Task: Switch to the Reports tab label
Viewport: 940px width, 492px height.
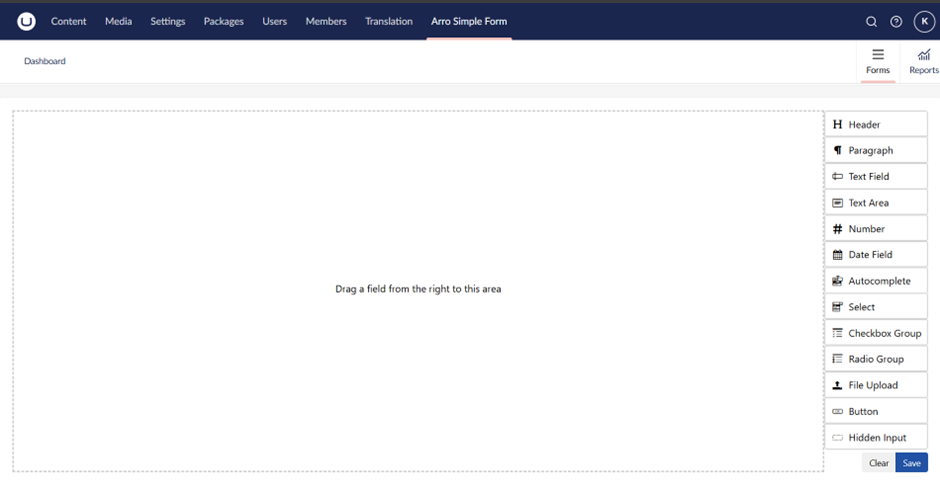Action: tap(924, 70)
